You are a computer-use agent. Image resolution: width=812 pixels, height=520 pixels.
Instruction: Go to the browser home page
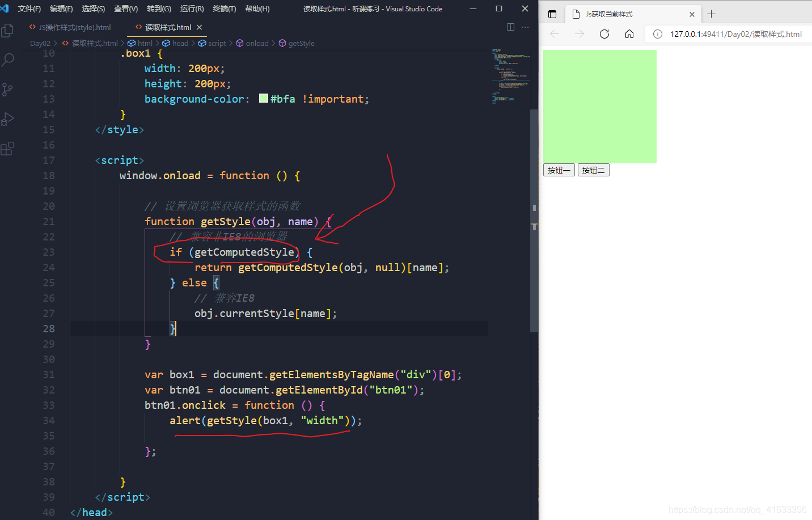629,34
